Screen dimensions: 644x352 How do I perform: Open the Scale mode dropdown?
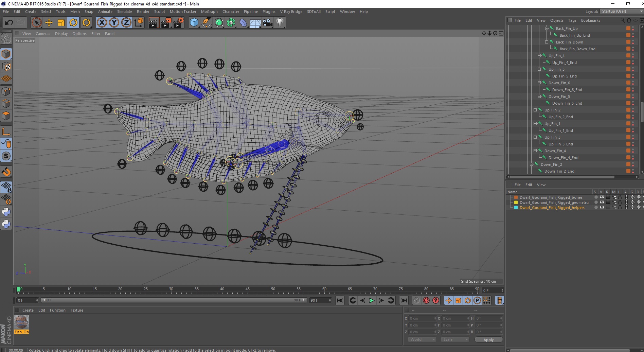pyautogui.click(x=455, y=339)
